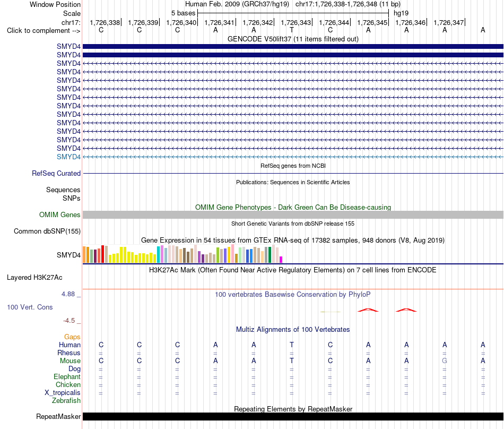Open '100 vertebrates Basewise Conservation by PhyloP' title
504x429 pixels.
293,295
